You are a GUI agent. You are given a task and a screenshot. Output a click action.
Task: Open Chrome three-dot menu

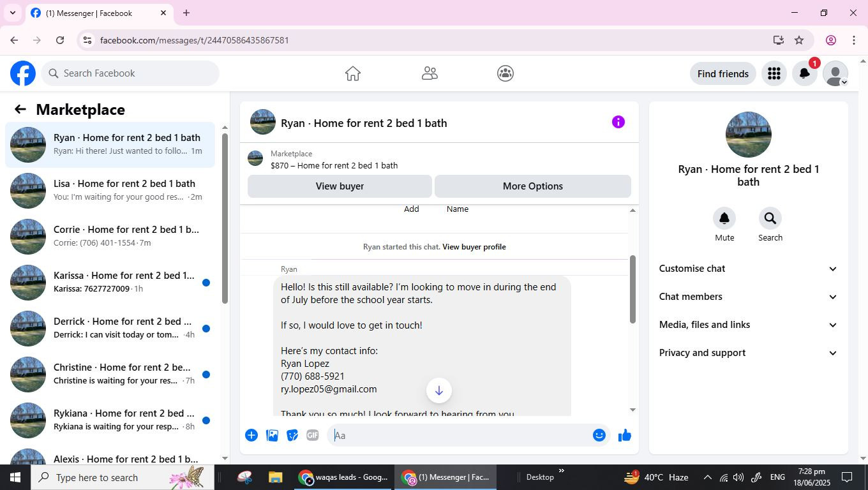tap(854, 40)
